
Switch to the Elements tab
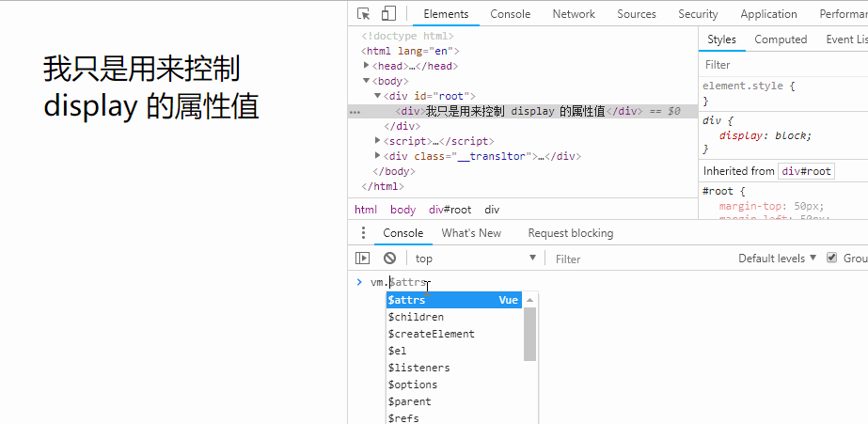[x=446, y=14]
